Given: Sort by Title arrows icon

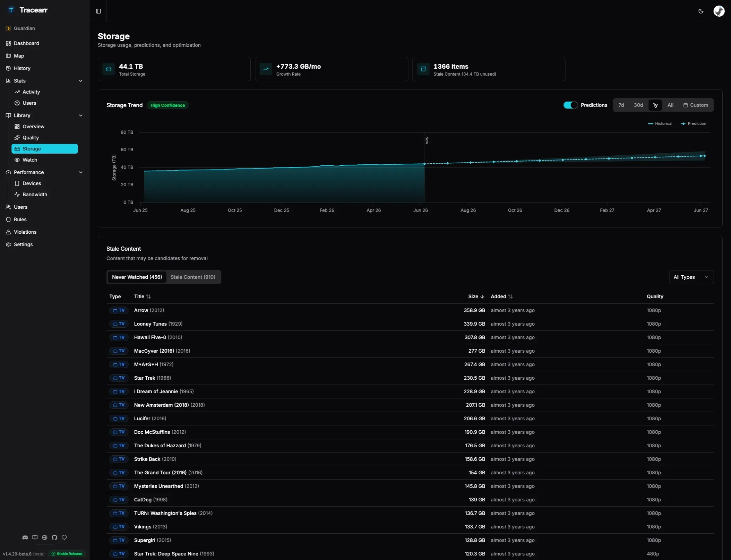Looking at the screenshot, I should tap(148, 296).
